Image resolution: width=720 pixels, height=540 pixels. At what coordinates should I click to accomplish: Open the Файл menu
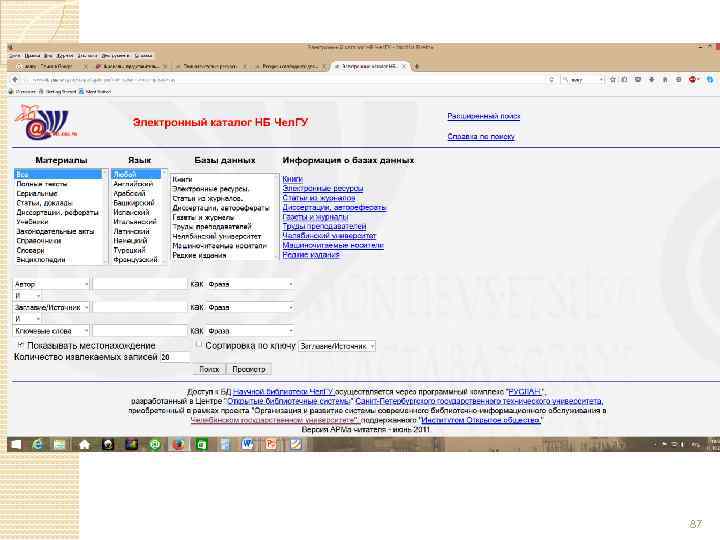click(14, 56)
